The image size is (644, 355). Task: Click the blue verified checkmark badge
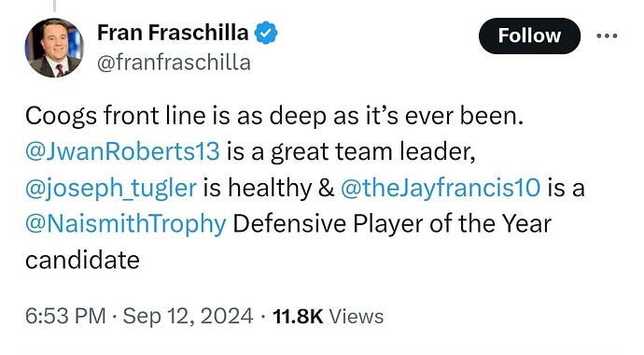pos(266,33)
